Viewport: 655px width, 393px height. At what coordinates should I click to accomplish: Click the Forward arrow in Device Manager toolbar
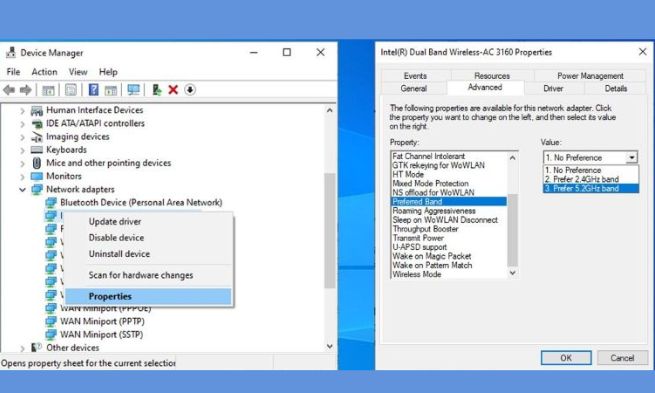[x=26, y=90]
